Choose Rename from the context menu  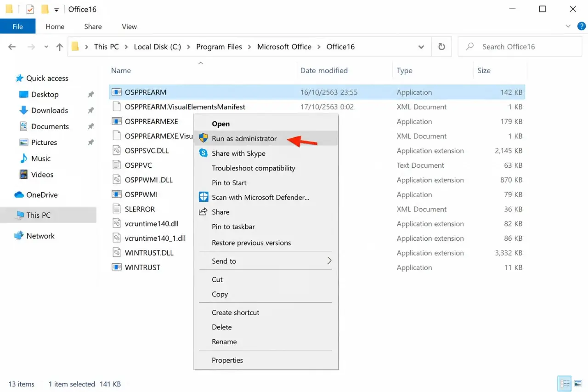266,342
